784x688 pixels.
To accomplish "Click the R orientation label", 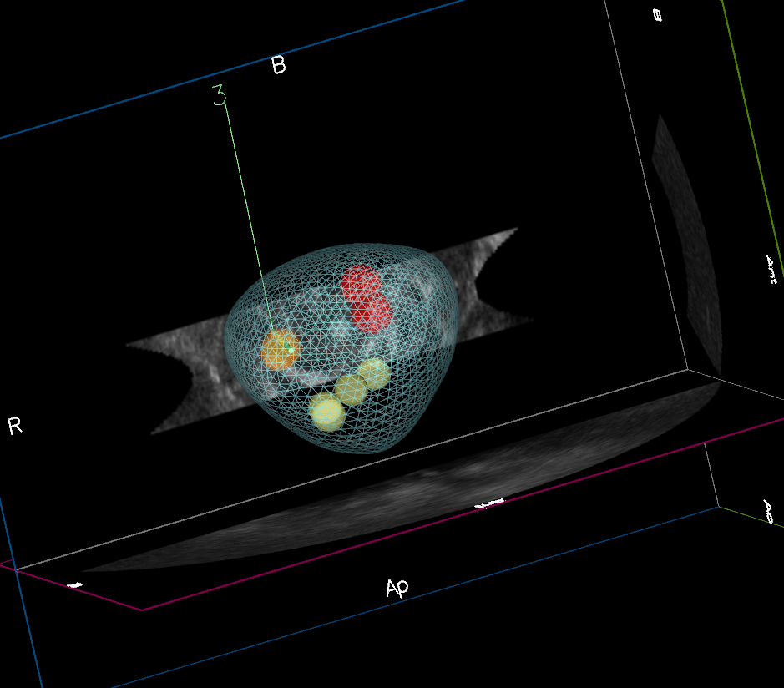I will coord(14,427).
